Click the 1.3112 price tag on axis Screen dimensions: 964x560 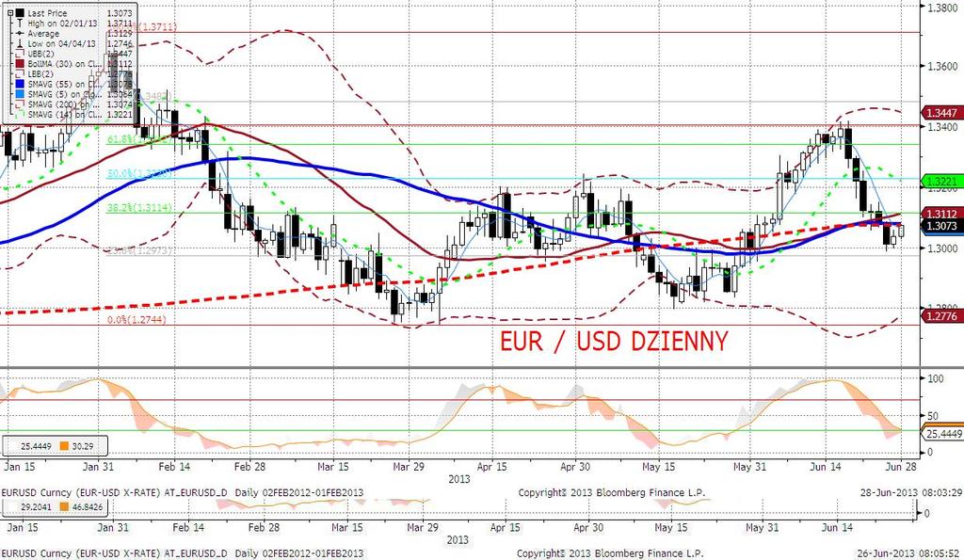point(941,214)
